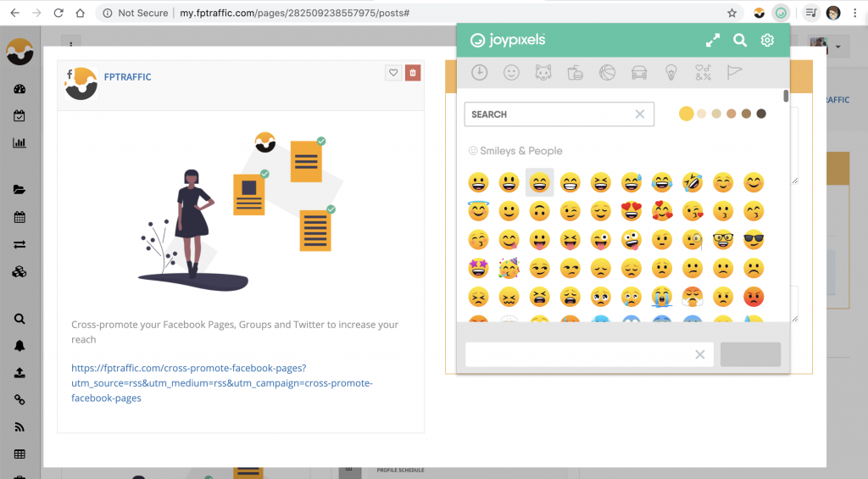This screenshot has height=479, width=868.
Task: Select the default yellow skin tone
Action: [686, 114]
